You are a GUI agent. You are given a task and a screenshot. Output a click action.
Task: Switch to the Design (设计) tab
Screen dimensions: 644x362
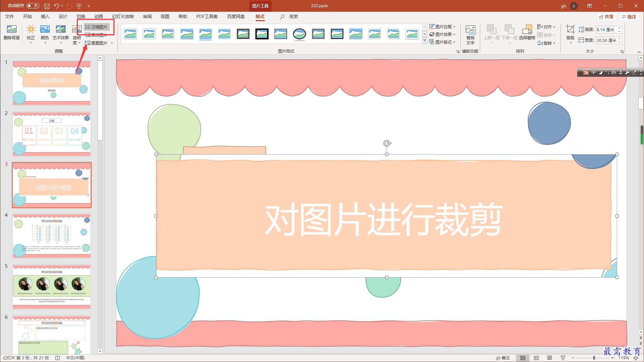63,16
